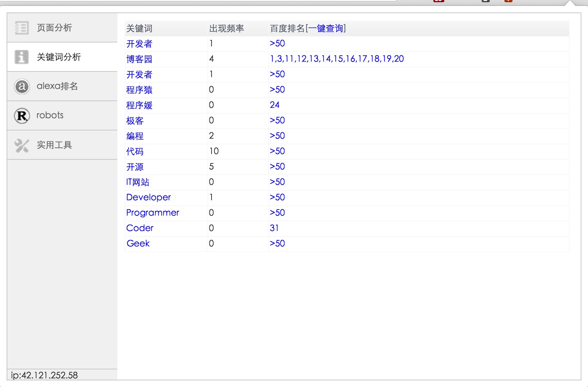Click the IT网站 keyword link
This screenshot has width=588, height=387.
coord(138,182)
